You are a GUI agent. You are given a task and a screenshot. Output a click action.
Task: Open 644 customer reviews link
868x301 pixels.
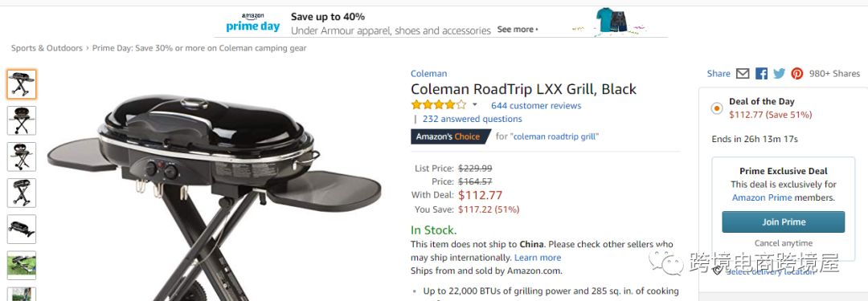coord(536,105)
